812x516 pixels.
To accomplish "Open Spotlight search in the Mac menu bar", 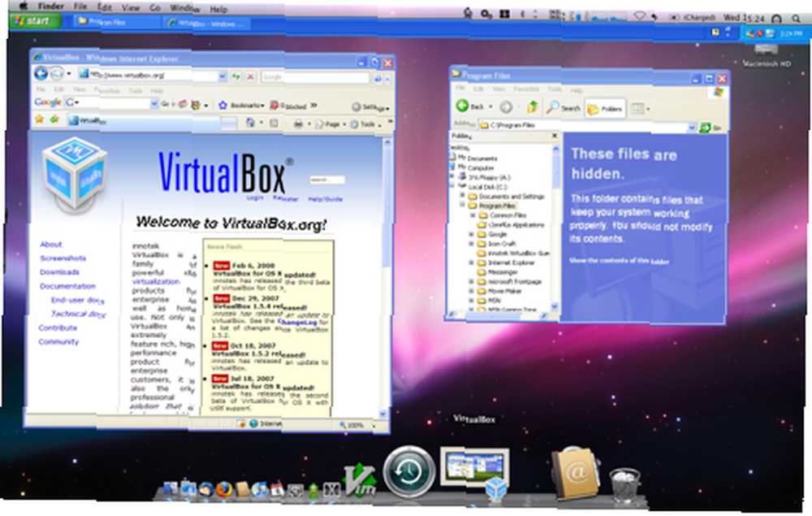I will 796,19.
